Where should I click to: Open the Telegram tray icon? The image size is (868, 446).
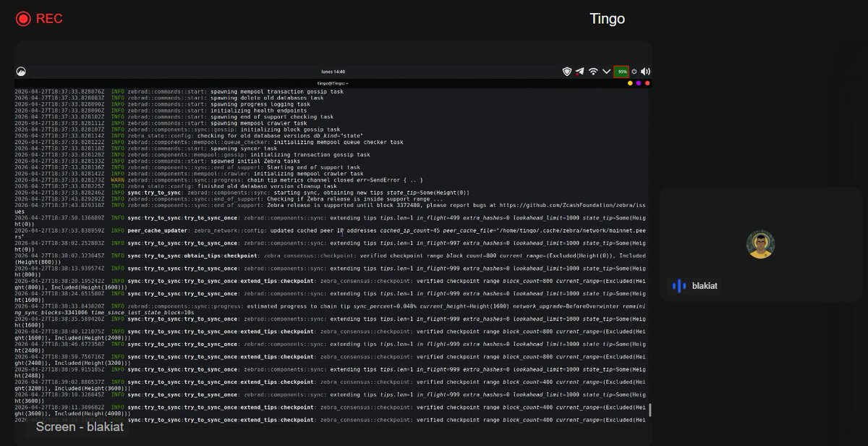(x=580, y=72)
